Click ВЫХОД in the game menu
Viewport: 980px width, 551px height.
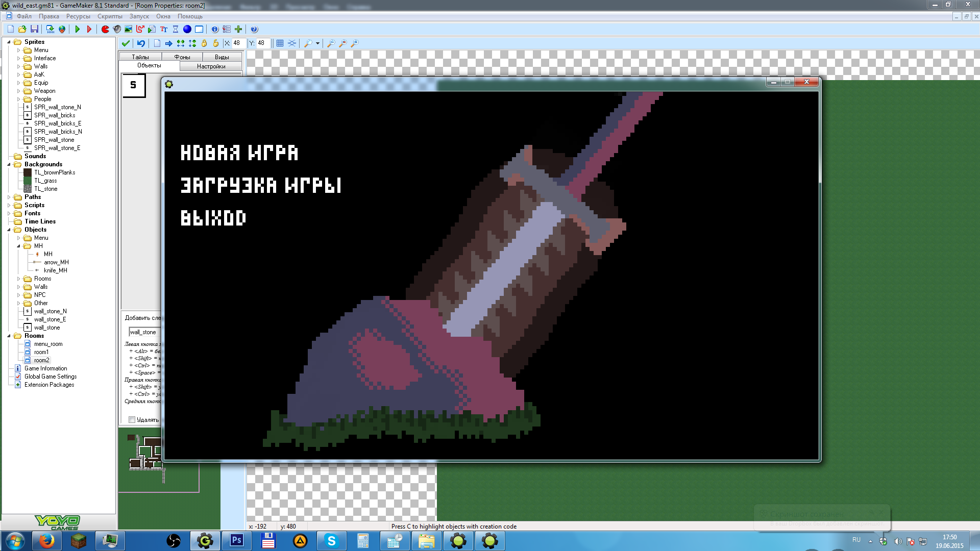213,218
